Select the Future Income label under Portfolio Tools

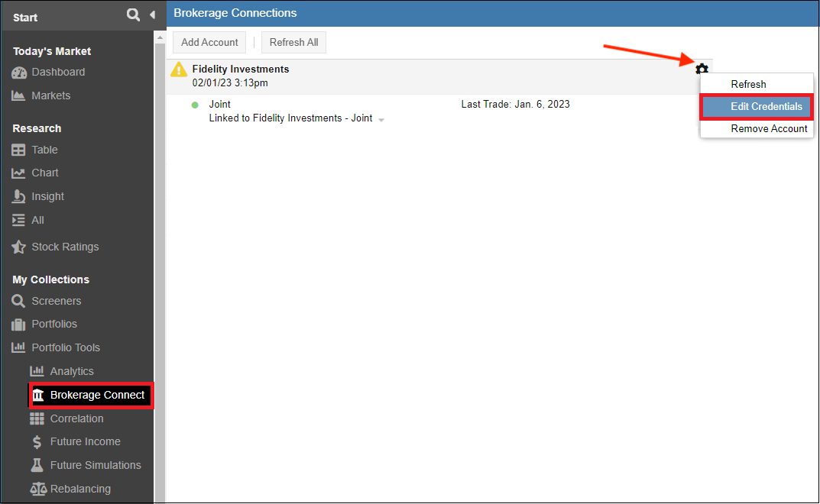click(86, 442)
